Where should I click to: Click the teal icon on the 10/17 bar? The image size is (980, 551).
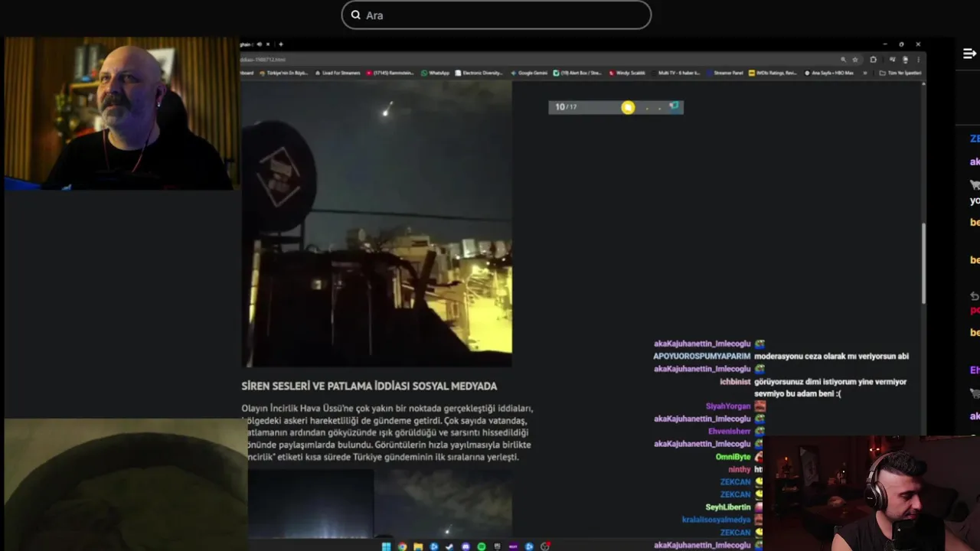click(x=674, y=106)
